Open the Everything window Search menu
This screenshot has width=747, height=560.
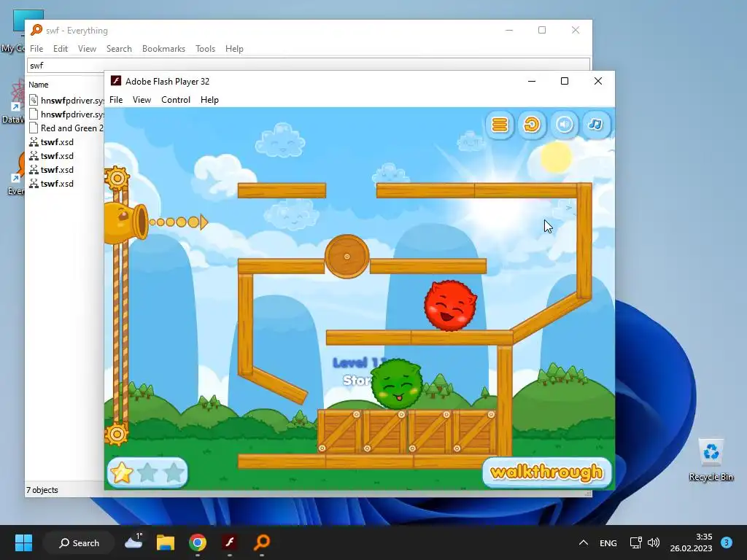pyautogui.click(x=119, y=49)
